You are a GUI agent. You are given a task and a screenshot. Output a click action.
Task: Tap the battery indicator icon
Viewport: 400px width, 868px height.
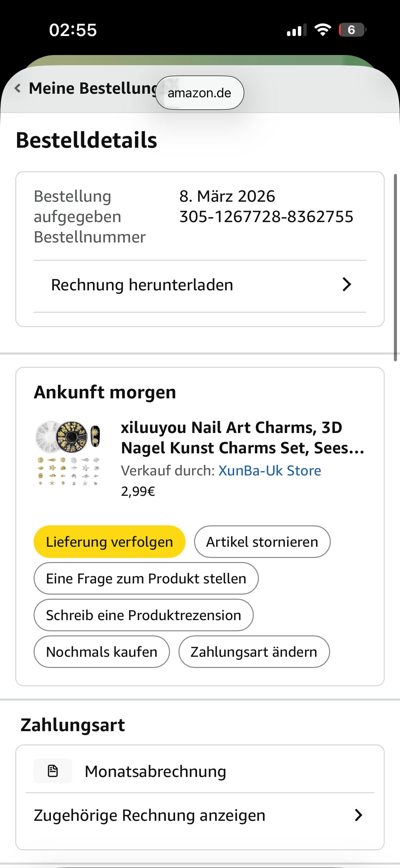tap(352, 30)
